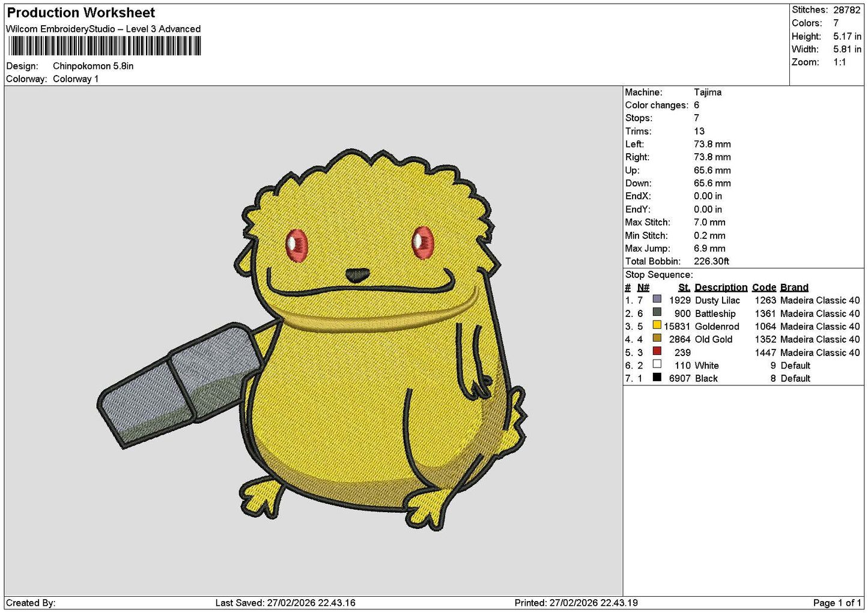
Task: Click the 'Description' column header
Action: 721,288
